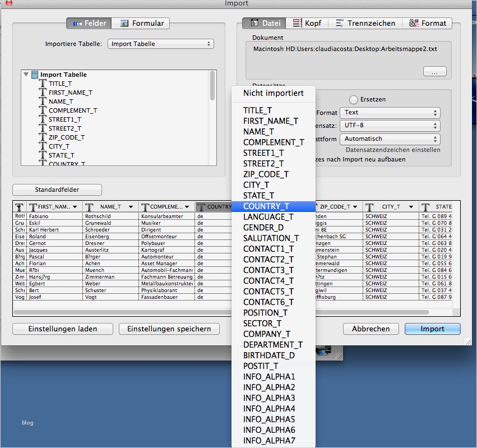This screenshot has width=477, height=448.
Task: Choose GENDER_D in the popup menu
Action: coord(273,228)
